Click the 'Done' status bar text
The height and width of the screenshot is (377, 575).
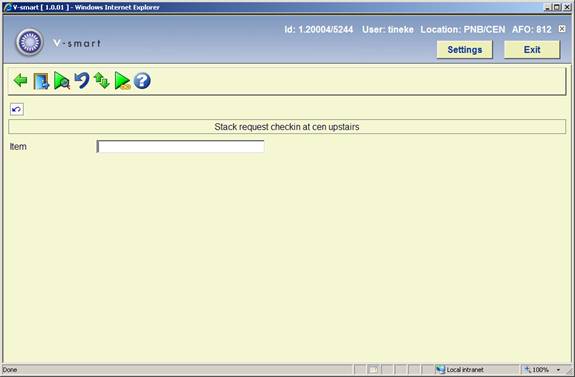click(10, 370)
